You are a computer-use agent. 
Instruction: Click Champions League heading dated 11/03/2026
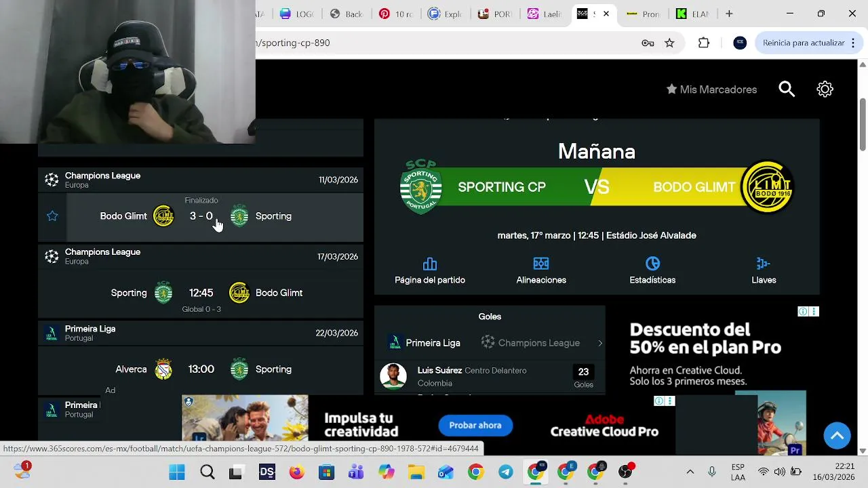[x=102, y=176]
